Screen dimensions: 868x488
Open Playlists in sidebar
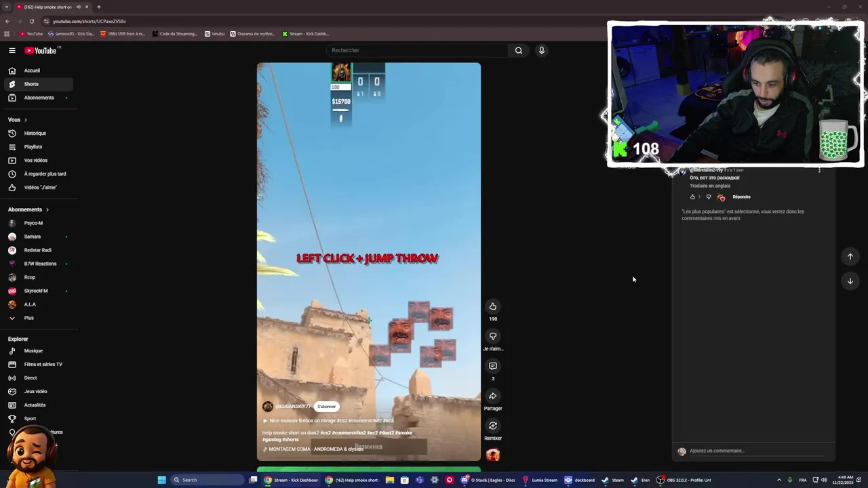(38, 146)
